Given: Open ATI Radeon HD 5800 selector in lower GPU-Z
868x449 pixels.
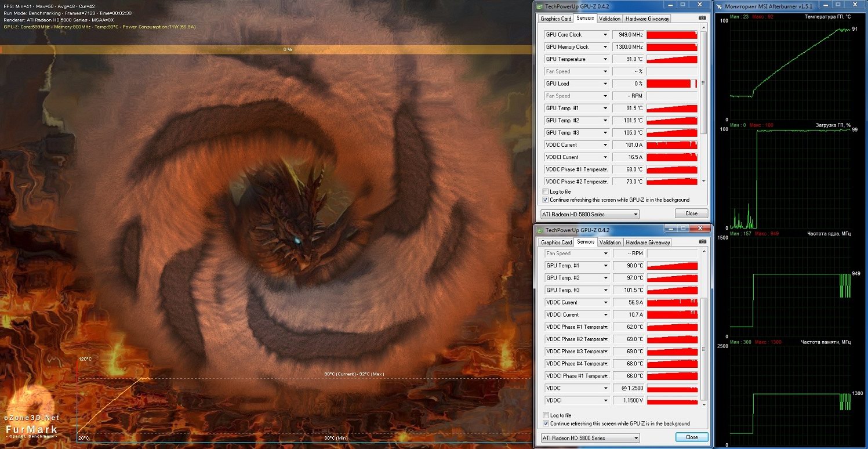Looking at the screenshot, I should point(590,438).
